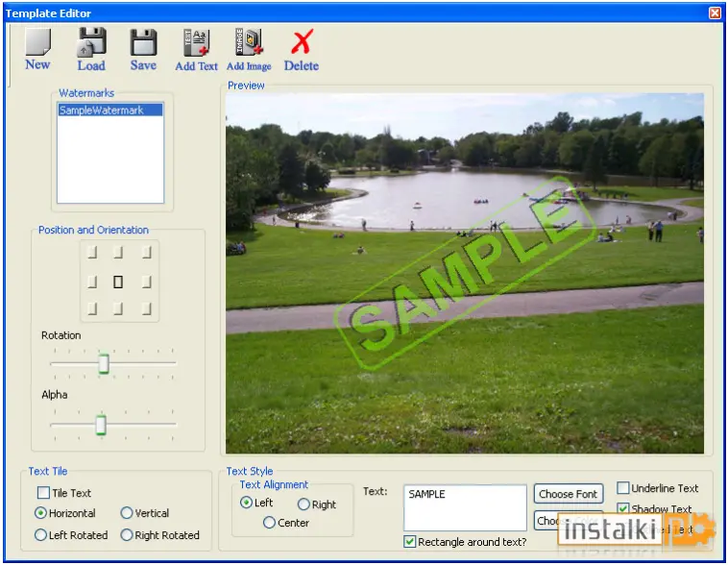
Task: Toggle the Underline Text checkbox
Action: [x=623, y=488]
